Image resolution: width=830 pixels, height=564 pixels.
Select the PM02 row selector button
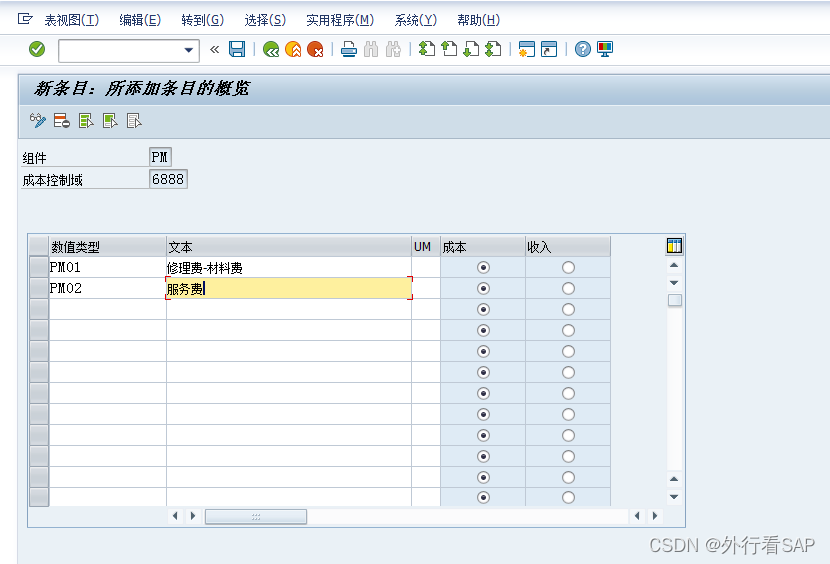(39, 289)
